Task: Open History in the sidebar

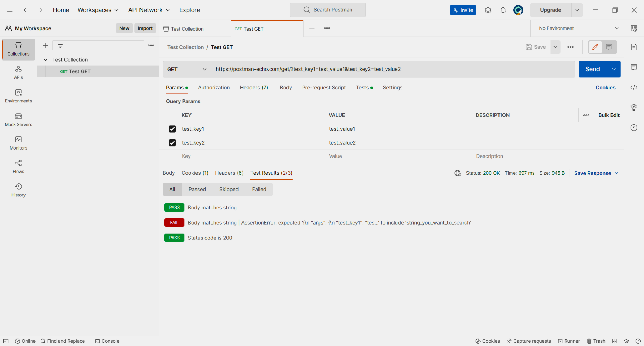Action: point(18,190)
